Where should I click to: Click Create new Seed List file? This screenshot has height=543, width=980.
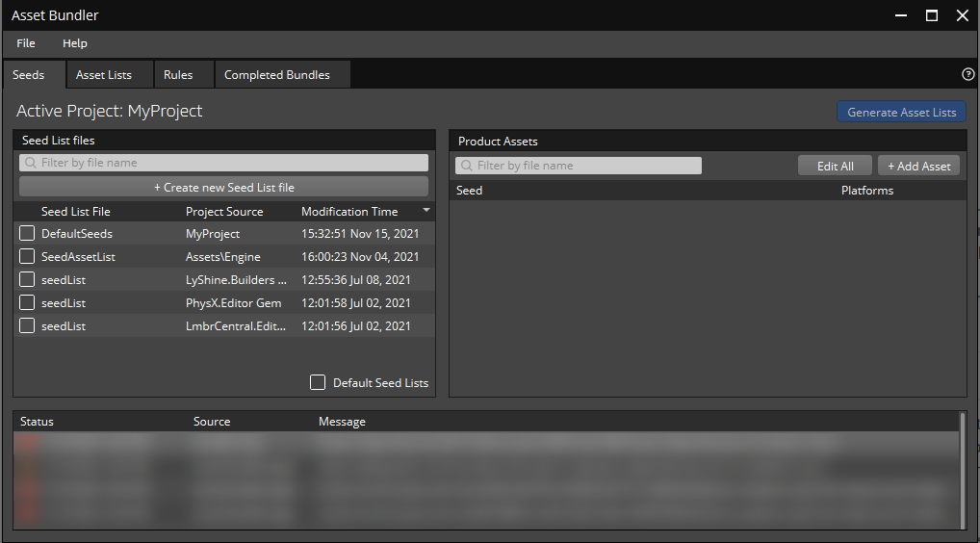pos(223,187)
